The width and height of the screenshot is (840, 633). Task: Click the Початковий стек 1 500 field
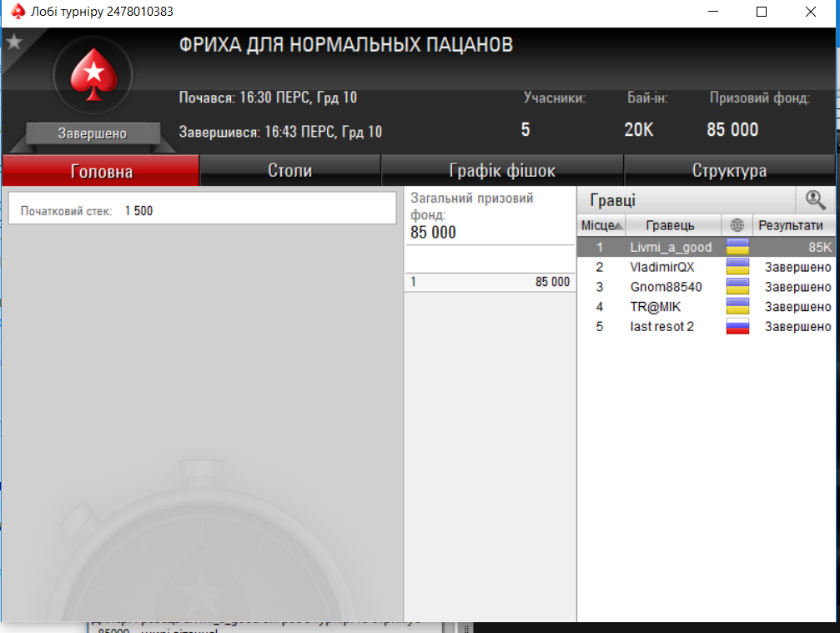202,208
